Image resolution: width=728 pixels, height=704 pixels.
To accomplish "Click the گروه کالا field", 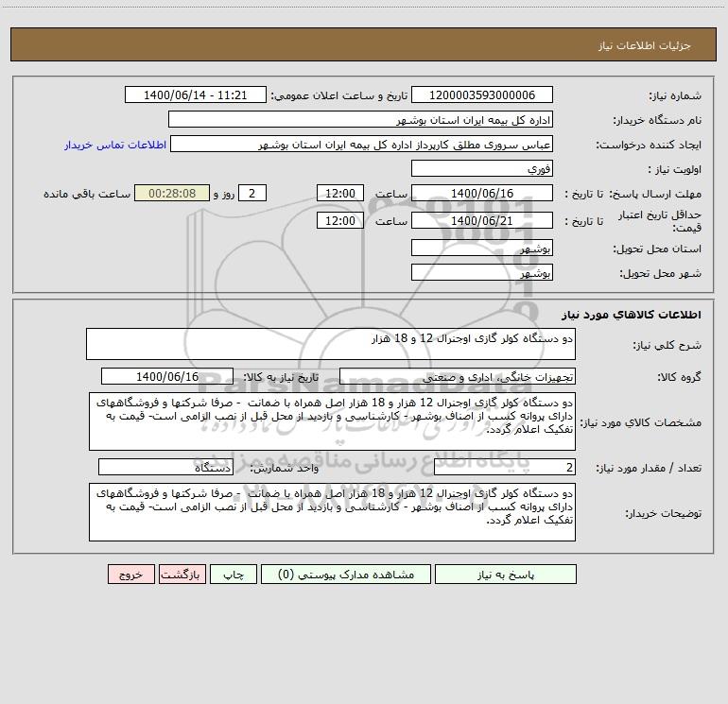I will [x=458, y=376].
